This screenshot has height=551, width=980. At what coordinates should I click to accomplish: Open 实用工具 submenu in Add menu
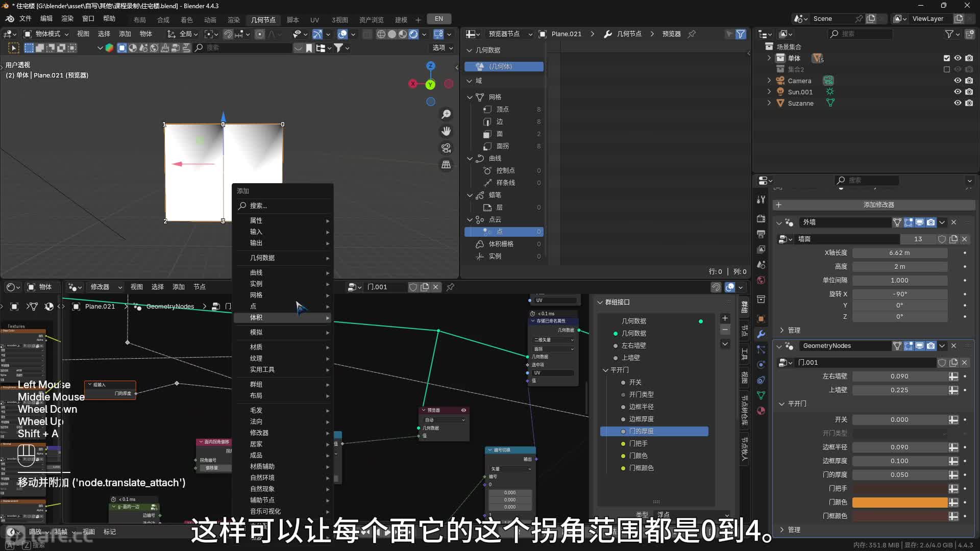pos(283,369)
